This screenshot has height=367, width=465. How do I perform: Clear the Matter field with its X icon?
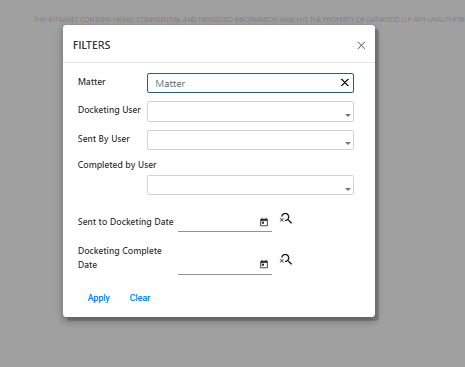pos(345,82)
